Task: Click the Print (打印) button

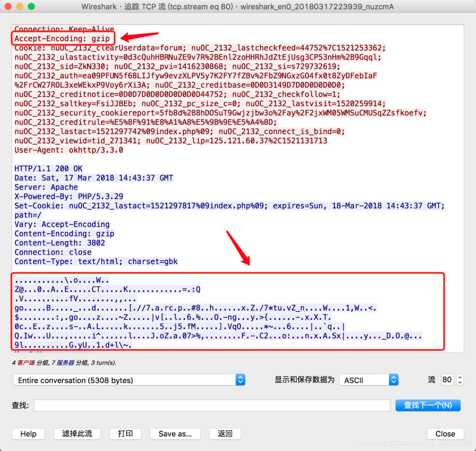Action: (x=125, y=434)
